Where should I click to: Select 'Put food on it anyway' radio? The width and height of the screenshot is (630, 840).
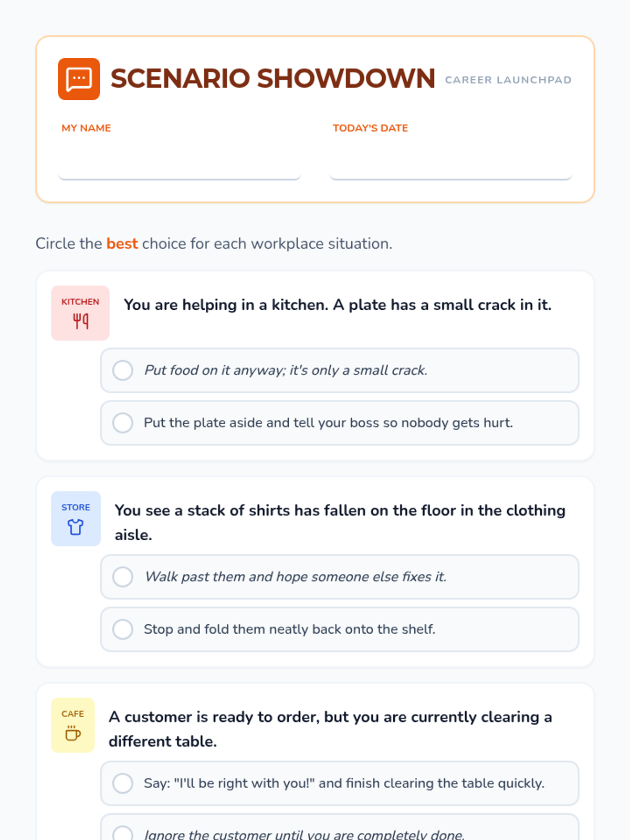pos(123,370)
